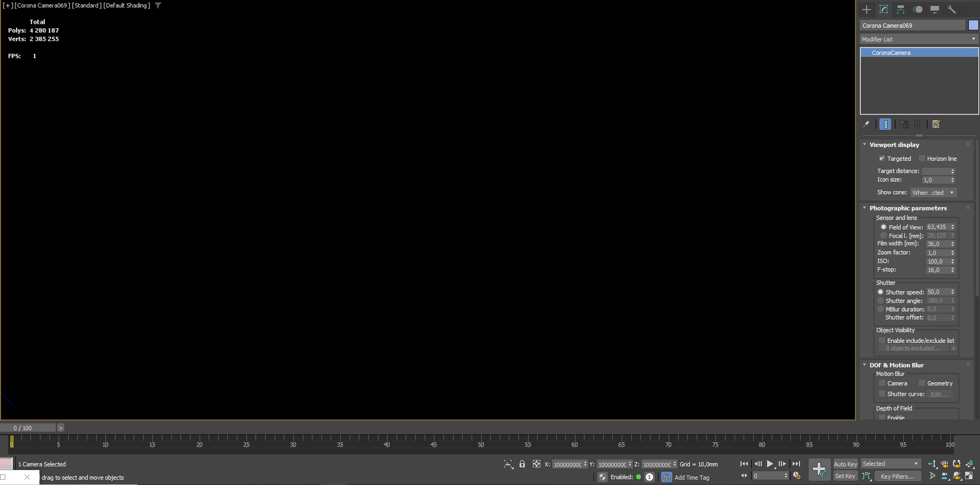Click the ISO spinner arrows
The width and height of the screenshot is (980, 485).
coord(953,261)
